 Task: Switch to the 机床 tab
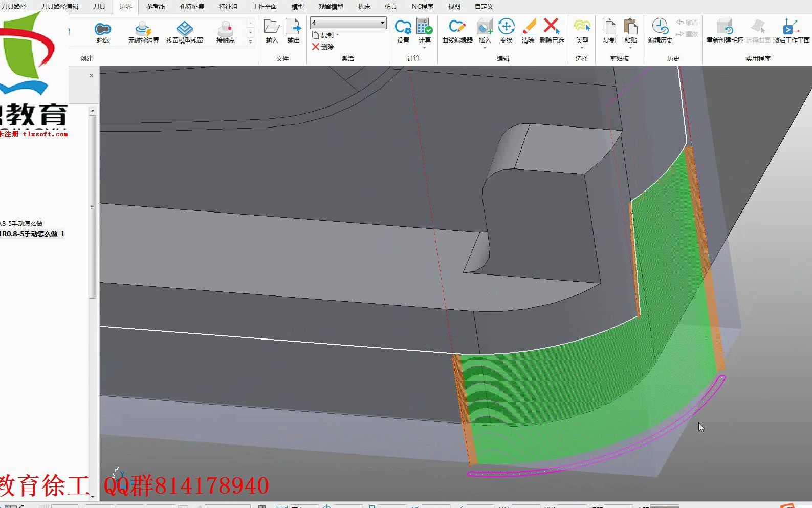tap(364, 7)
